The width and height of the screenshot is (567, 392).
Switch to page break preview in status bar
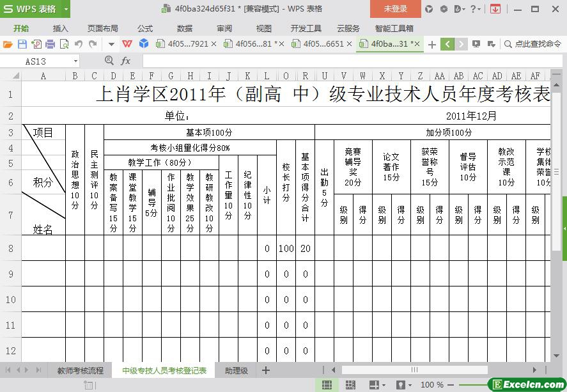(350, 385)
